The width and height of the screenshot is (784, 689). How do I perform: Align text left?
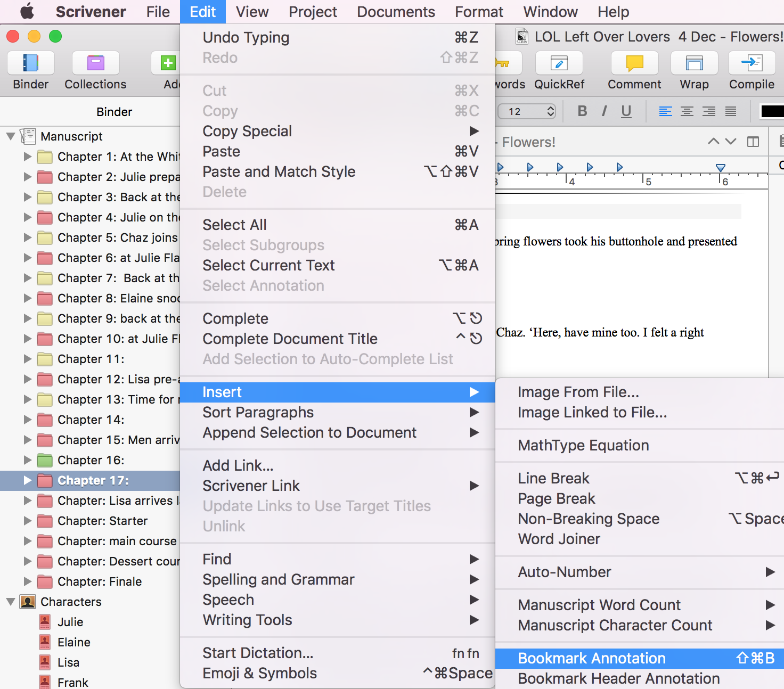point(665,111)
